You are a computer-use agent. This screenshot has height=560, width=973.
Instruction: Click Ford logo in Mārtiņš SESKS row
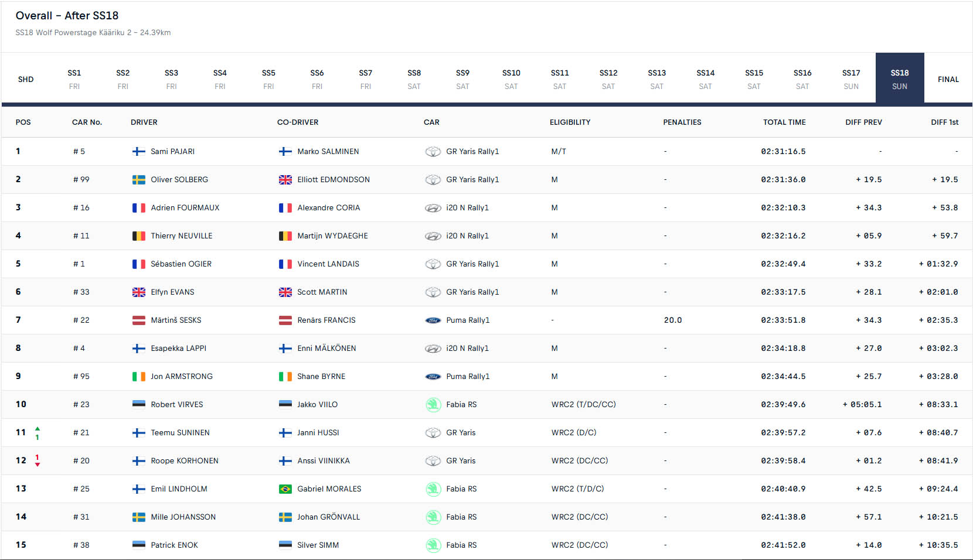(433, 320)
